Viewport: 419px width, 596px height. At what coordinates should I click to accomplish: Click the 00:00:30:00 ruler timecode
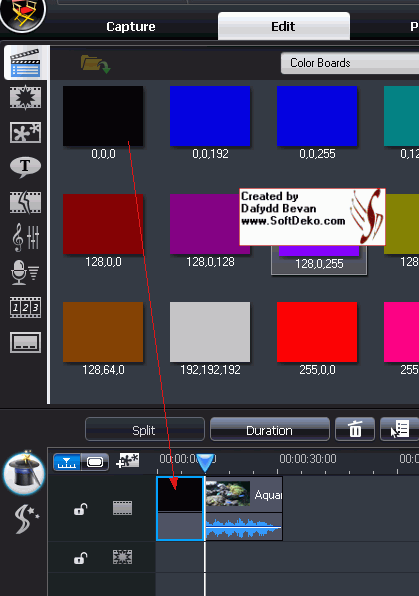[308, 459]
